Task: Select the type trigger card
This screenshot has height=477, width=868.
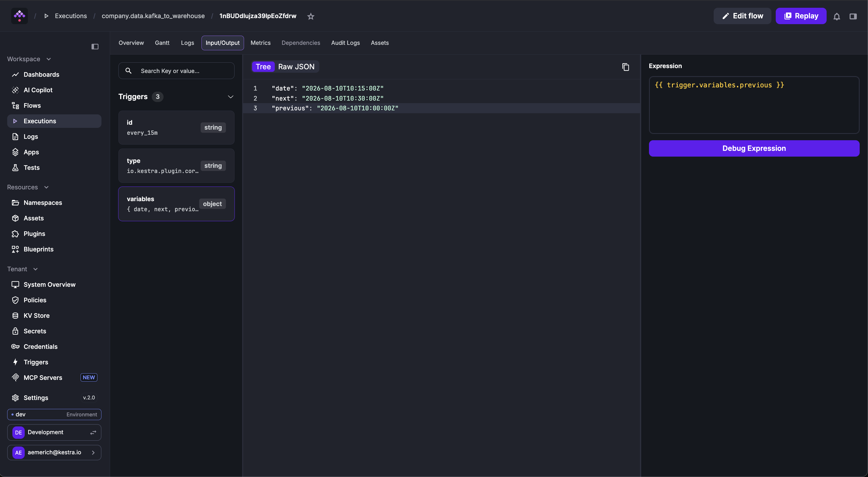Action: point(176,166)
